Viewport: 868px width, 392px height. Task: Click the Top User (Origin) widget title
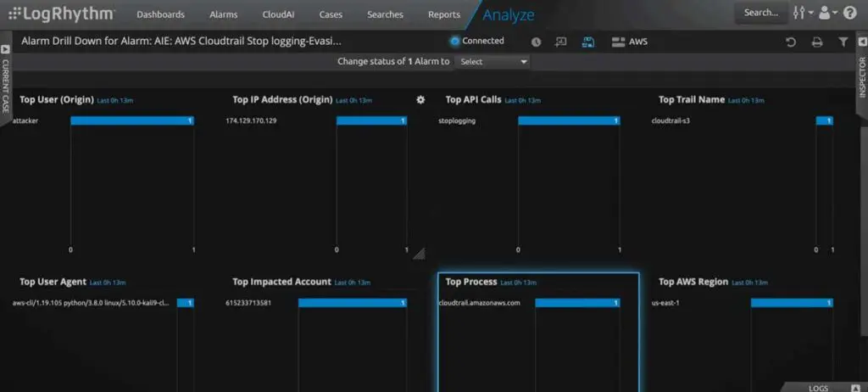pyautogui.click(x=57, y=100)
